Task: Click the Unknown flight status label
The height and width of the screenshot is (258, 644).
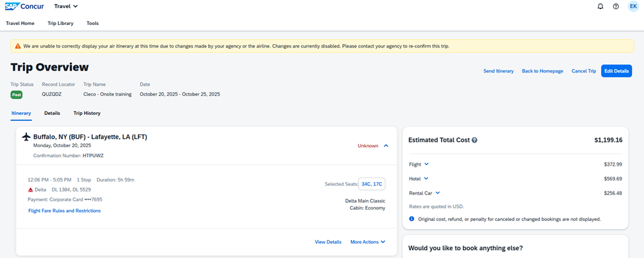Action: (x=368, y=146)
